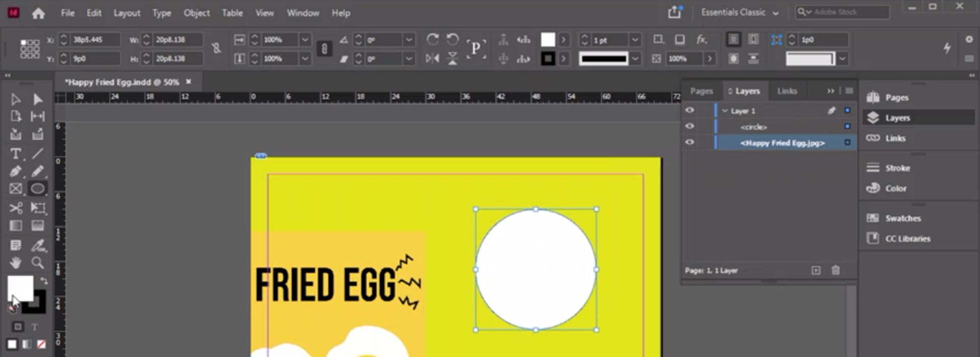The image size is (980, 357).
Task: Create new layer in Layers panel
Action: [816, 270]
